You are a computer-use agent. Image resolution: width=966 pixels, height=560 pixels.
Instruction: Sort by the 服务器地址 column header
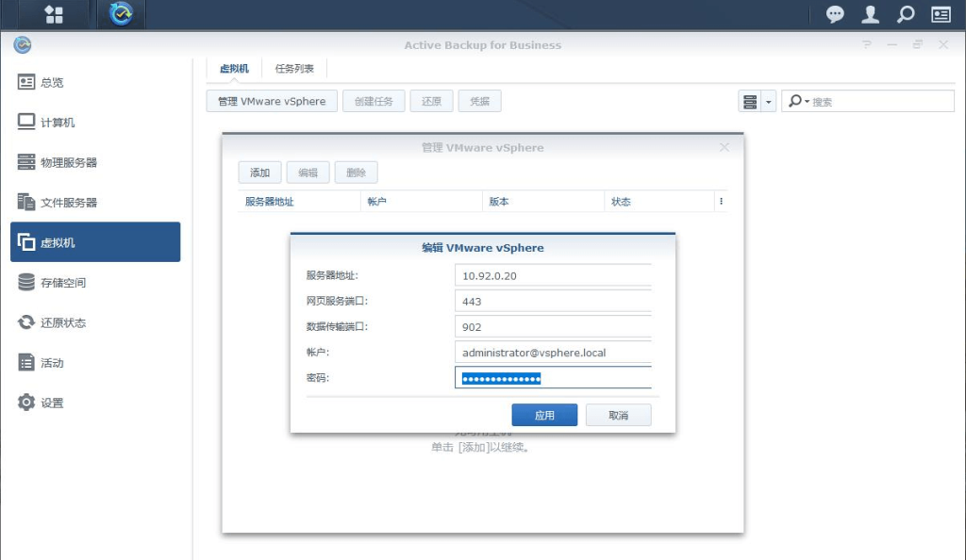[x=299, y=201]
